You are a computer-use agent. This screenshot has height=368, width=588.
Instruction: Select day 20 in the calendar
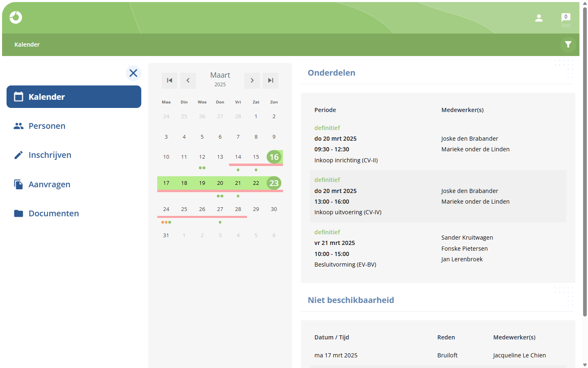tap(220, 183)
